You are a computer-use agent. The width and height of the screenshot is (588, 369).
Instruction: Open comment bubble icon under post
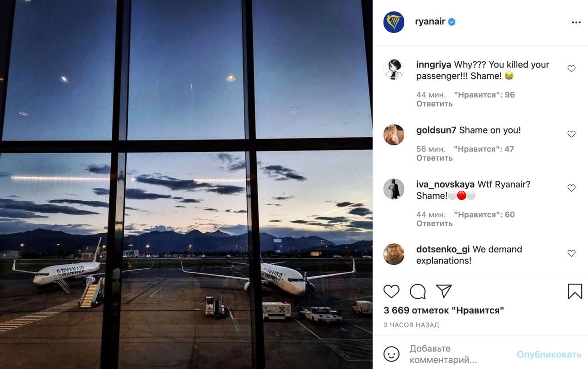coord(418,291)
